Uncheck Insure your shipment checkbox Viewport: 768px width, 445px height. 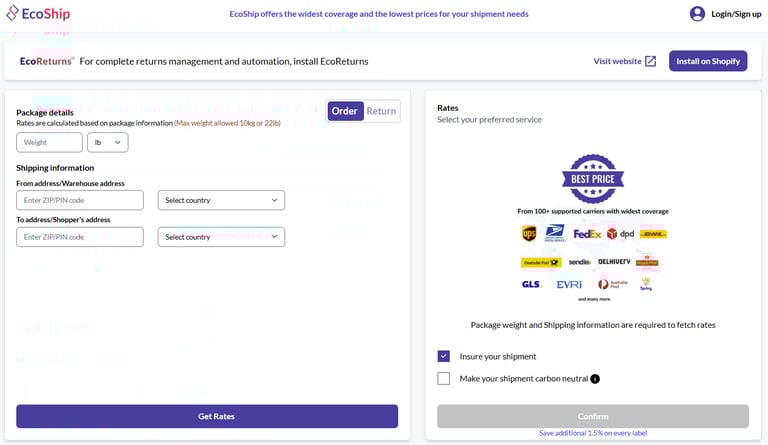click(x=444, y=356)
